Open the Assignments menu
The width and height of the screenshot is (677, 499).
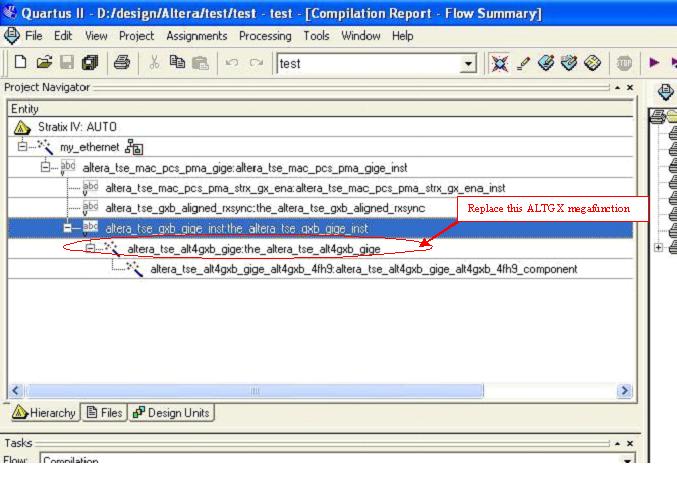[197, 36]
